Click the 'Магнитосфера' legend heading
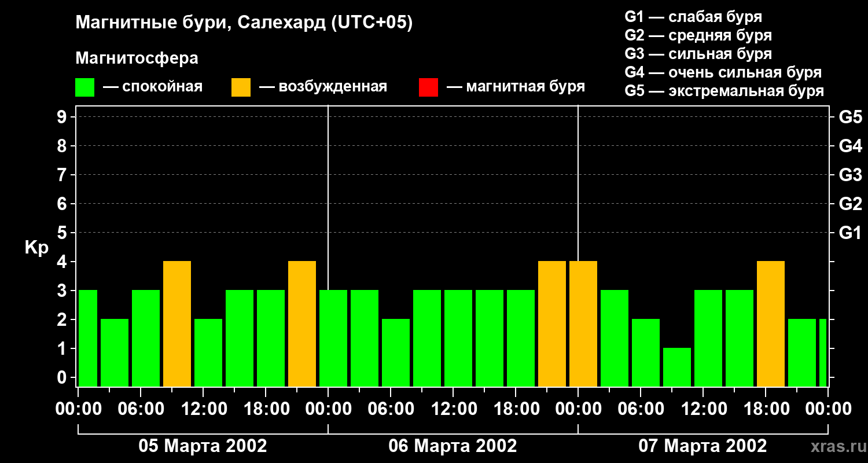Screen dimensions: 868x463 click(137, 58)
